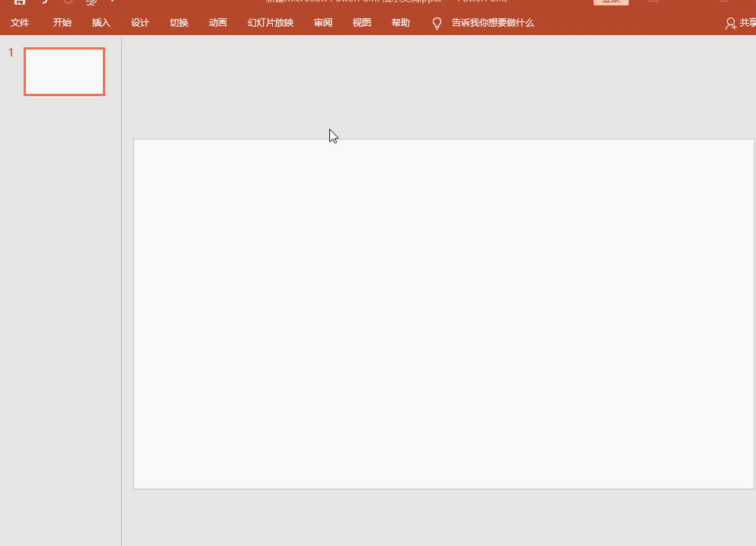Click the 告诉我你想要做什么 search box
The image size is (756, 546).
click(x=492, y=23)
